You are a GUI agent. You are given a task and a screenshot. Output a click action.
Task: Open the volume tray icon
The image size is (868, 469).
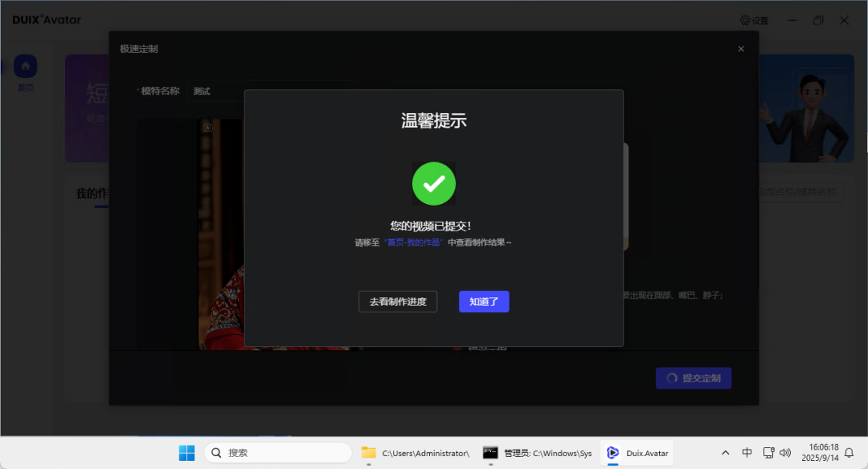tap(785, 453)
